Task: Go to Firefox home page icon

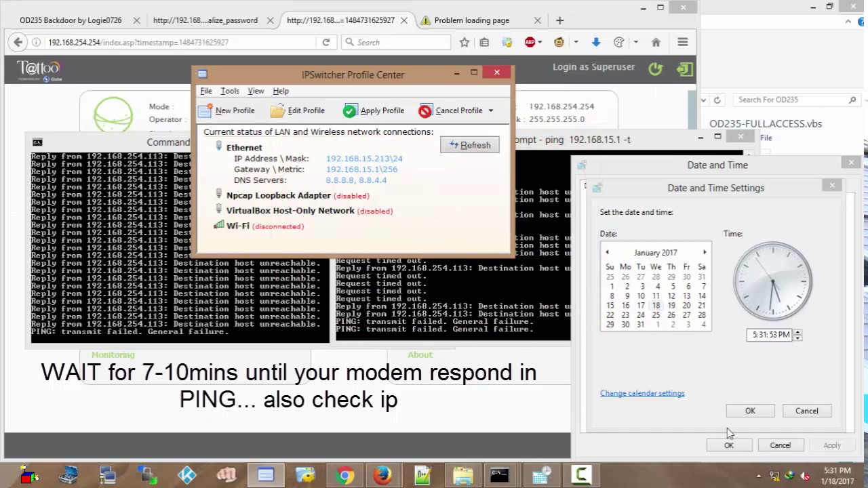Action: tap(656, 42)
